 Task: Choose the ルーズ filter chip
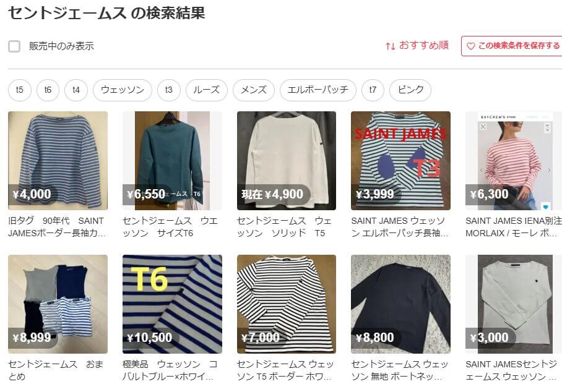click(207, 90)
